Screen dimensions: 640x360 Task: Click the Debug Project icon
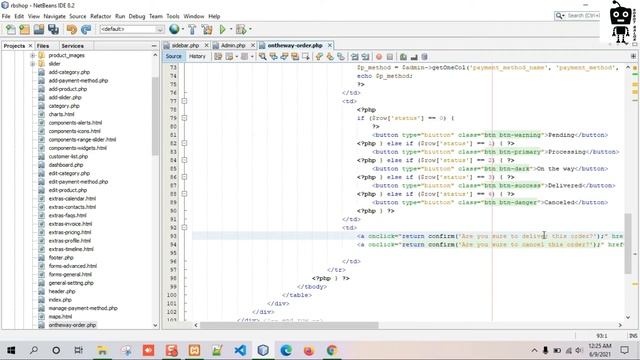click(x=241, y=29)
